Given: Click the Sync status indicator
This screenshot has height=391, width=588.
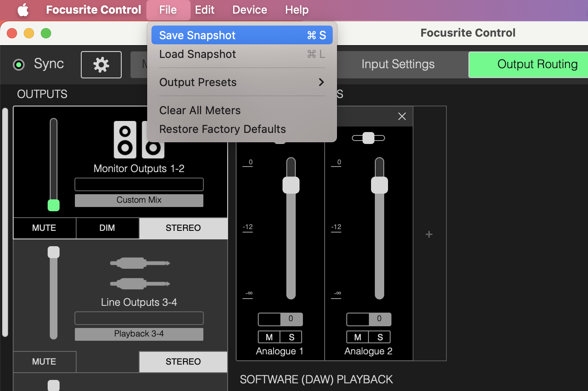Looking at the screenshot, I should (x=19, y=65).
